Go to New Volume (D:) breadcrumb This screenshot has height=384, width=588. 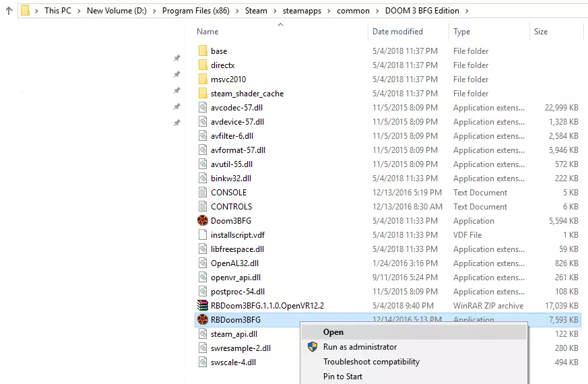tap(117, 11)
